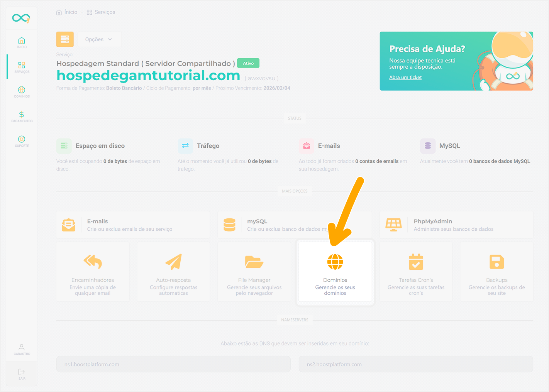This screenshot has width=549, height=392.
Task: Log out using the Sair icon
Action: click(22, 374)
